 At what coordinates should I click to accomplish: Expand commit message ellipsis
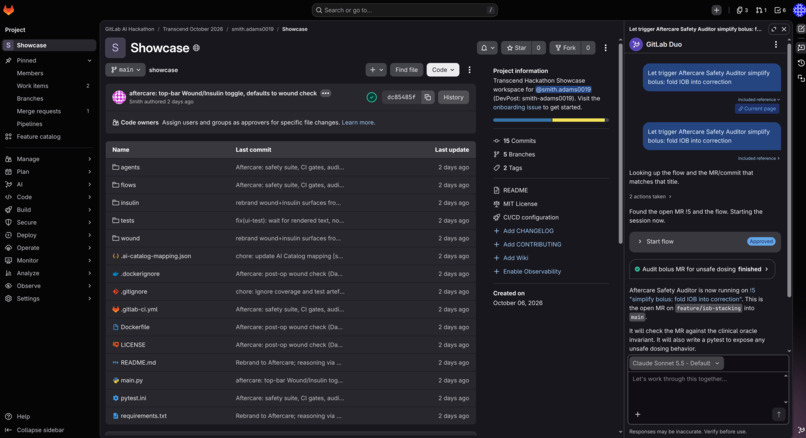pos(325,94)
